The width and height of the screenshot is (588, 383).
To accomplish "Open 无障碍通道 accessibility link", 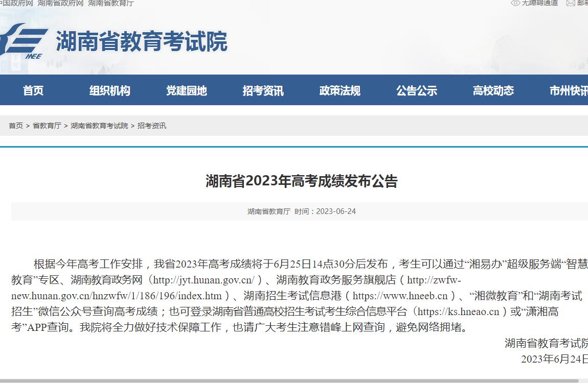I will (x=540, y=3).
